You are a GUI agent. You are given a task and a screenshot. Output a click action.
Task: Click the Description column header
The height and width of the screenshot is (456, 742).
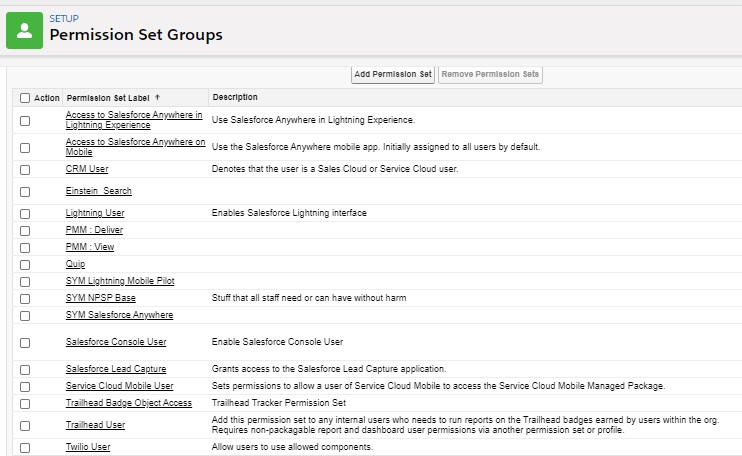click(235, 97)
